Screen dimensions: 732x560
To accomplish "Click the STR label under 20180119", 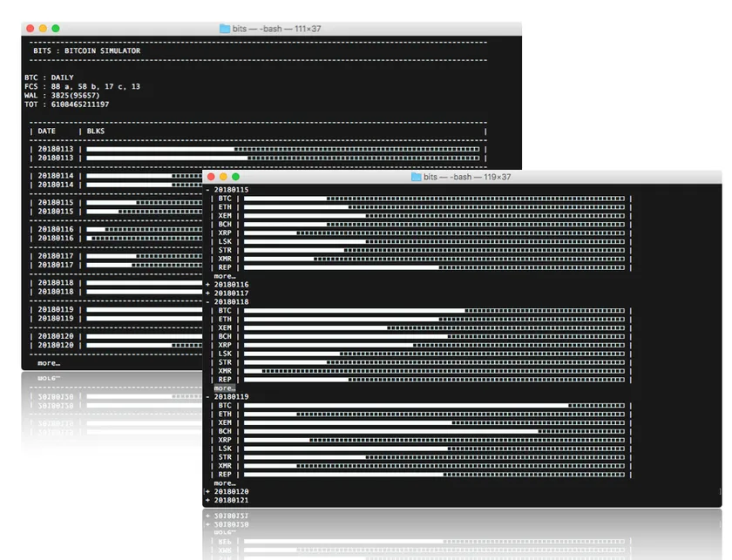I will tap(225, 457).
